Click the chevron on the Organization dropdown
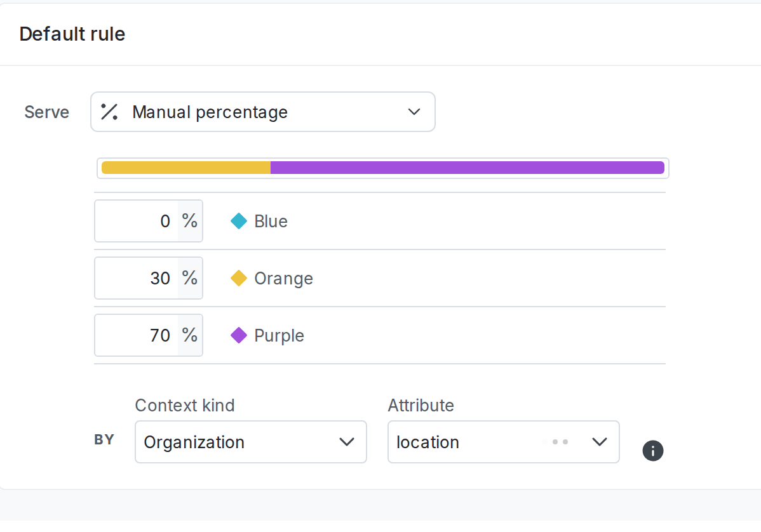Viewport: 761px width, 532px height. [347, 442]
